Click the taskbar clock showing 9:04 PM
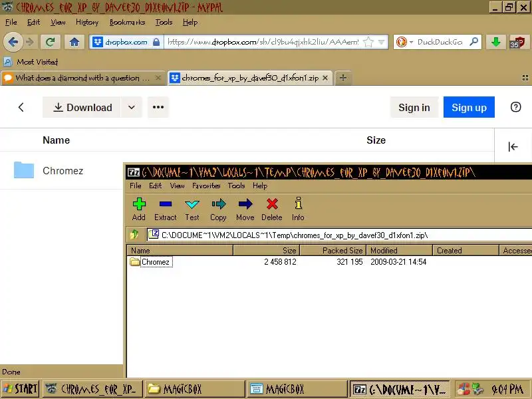 click(x=507, y=389)
